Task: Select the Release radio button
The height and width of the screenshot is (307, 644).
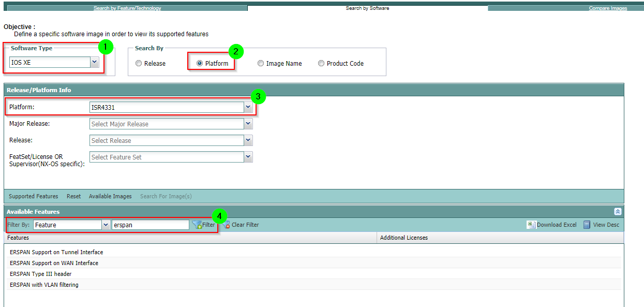Action: pyautogui.click(x=138, y=63)
